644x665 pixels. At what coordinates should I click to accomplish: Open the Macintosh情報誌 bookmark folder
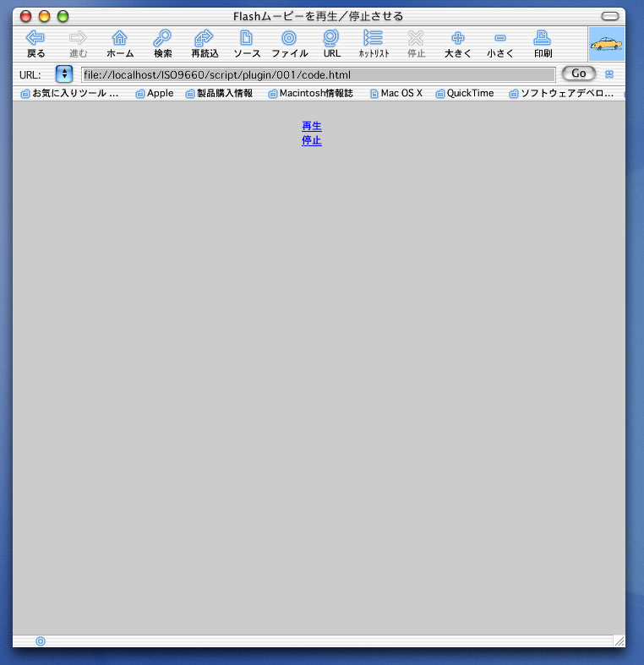[310, 93]
